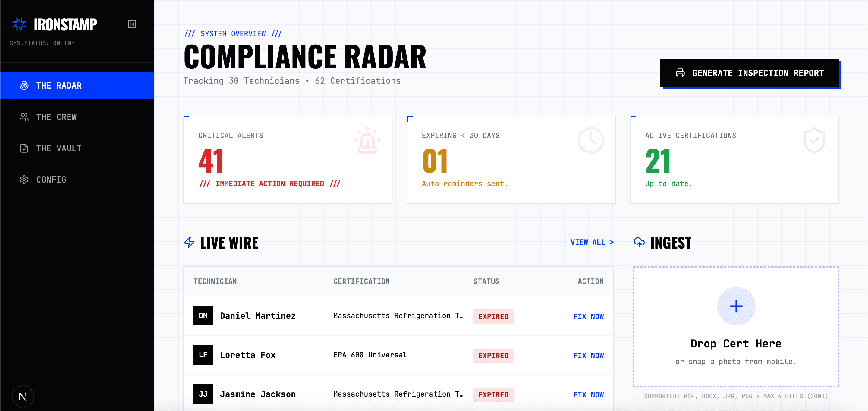The height and width of the screenshot is (411, 868).
Task: Open The Vault document icon
Action: point(24,148)
